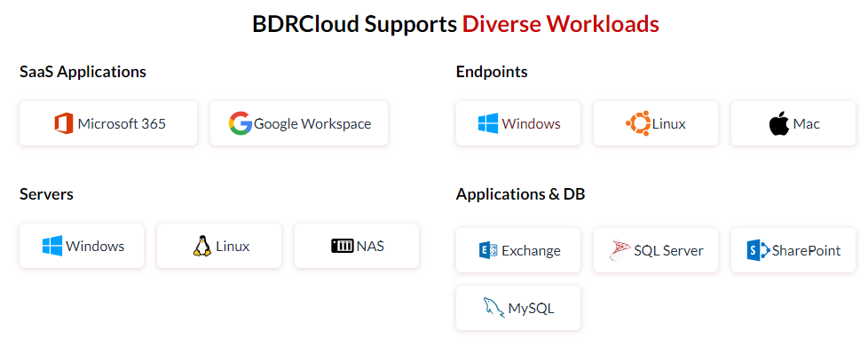
Task: Click the Microsoft 365 office logo icon
Action: pos(64,123)
